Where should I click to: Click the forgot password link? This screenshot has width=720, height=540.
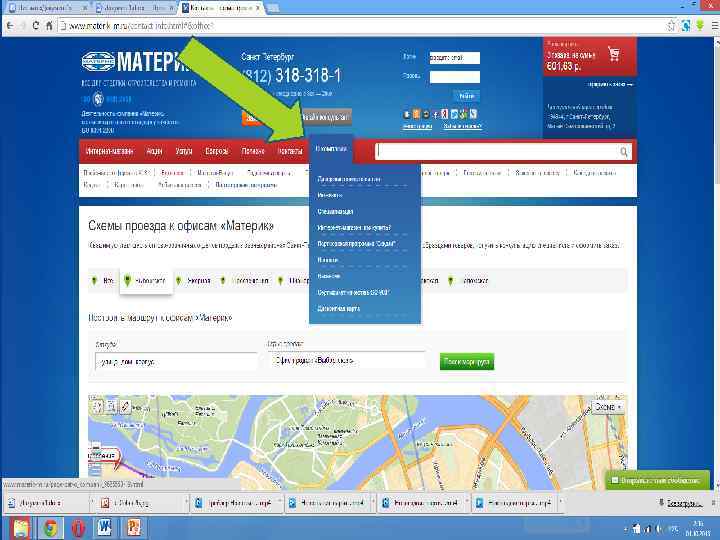coord(462,126)
